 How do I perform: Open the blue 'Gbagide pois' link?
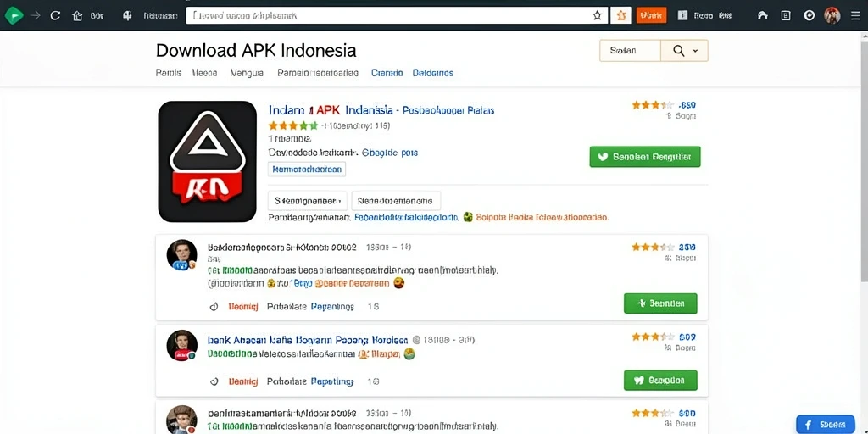tap(390, 153)
